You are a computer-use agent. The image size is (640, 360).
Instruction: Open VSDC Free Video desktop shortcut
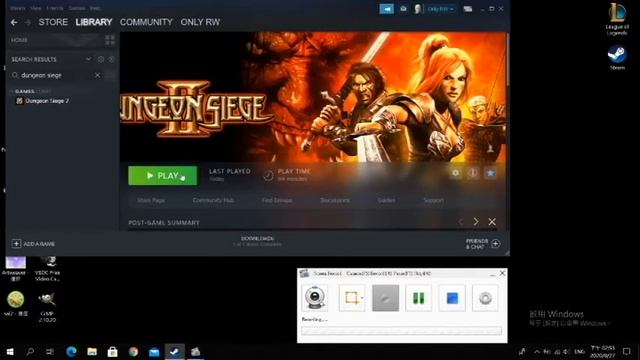click(47, 269)
